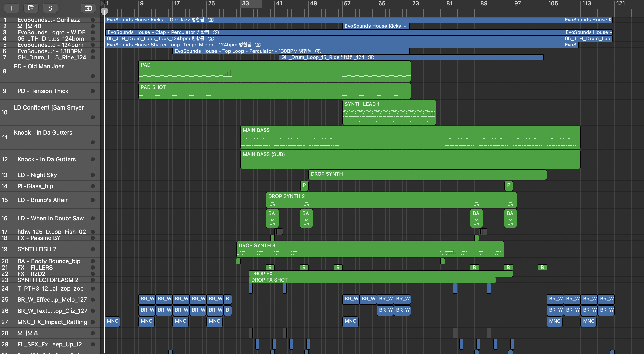644x354 pixels.
Task: Select first BR_W region on track 25
Action: point(147,299)
